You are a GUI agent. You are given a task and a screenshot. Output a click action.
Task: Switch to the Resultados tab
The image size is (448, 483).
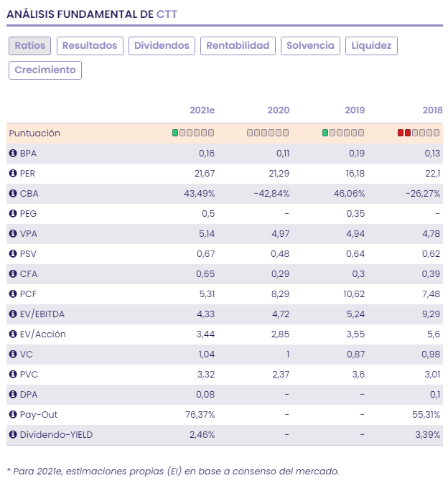pyautogui.click(x=90, y=46)
